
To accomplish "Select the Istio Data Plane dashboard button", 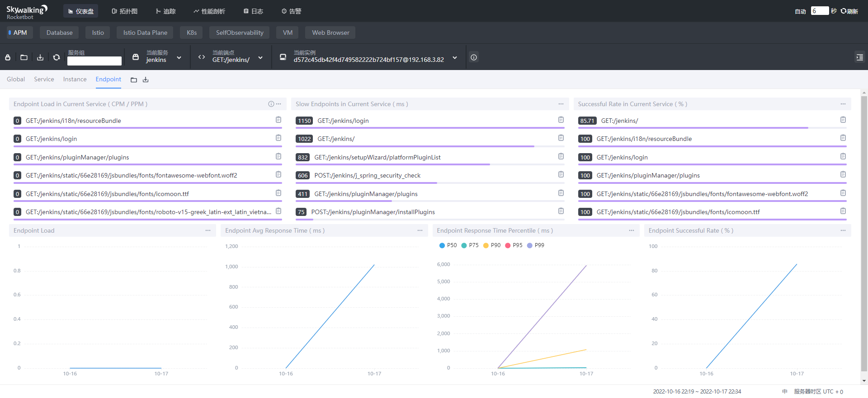I will (145, 33).
